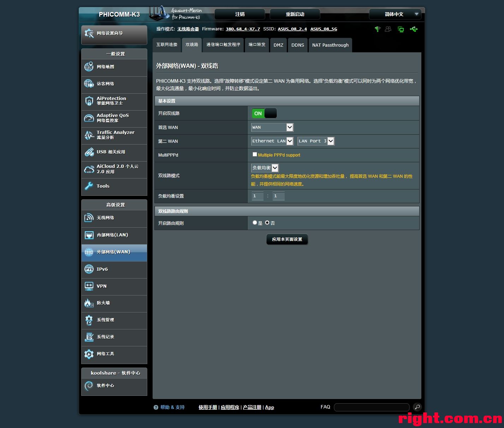The image size is (504, 428).
Task: Switch to 双线路 tab
Action: (192, 45)
